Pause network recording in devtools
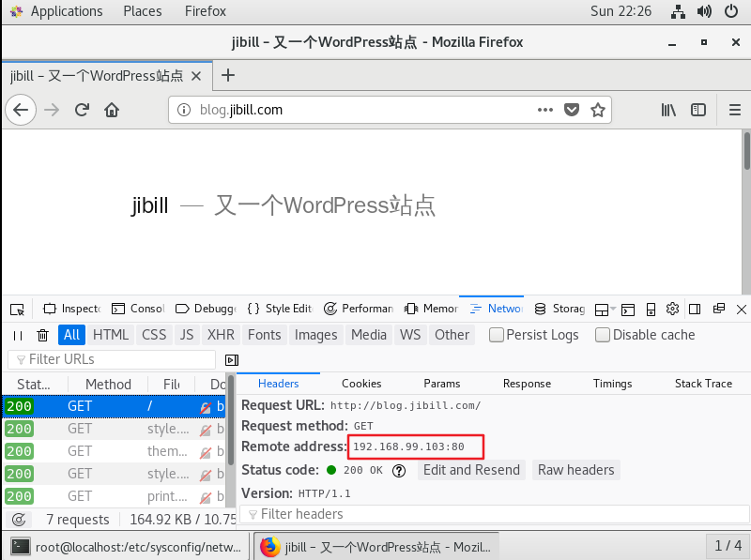 (18, 336)
